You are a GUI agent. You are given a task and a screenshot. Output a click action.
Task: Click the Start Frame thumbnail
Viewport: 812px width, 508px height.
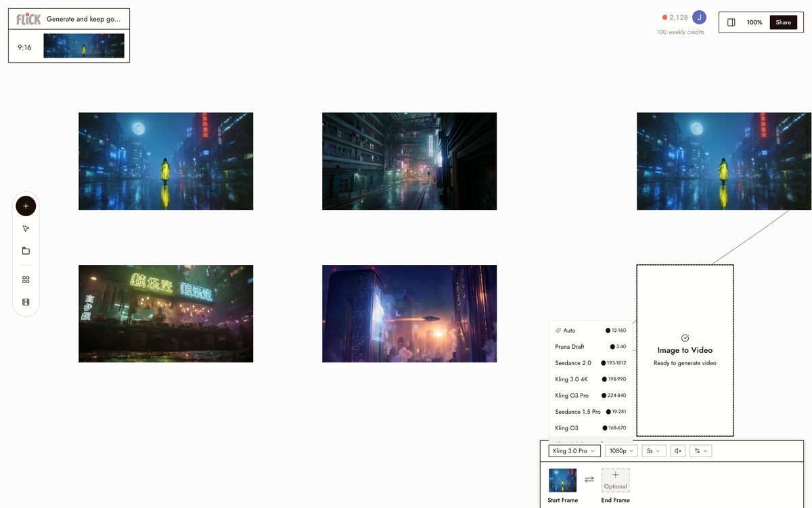[563, 480]
